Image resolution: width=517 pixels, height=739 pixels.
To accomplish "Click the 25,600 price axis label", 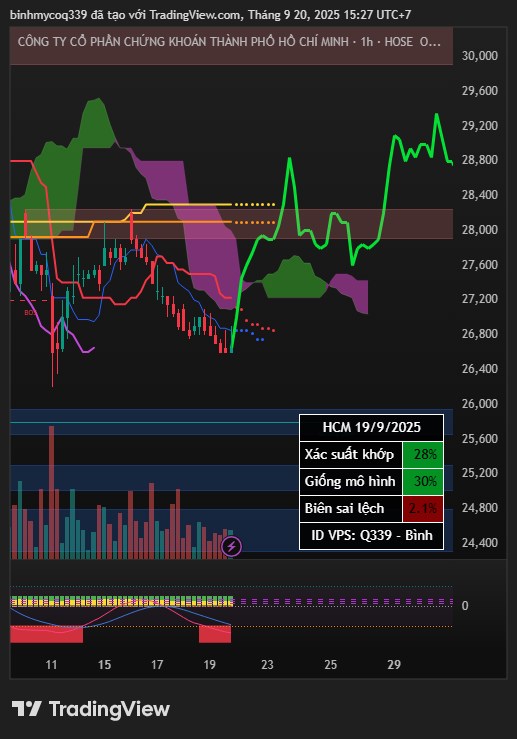I will [479, 438].
